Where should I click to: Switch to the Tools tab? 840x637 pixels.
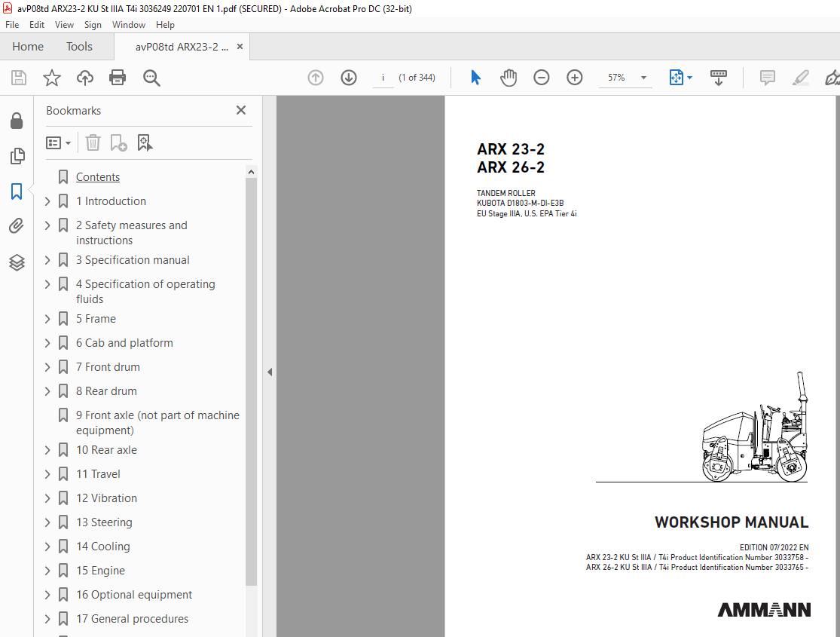tap(79, 47)
